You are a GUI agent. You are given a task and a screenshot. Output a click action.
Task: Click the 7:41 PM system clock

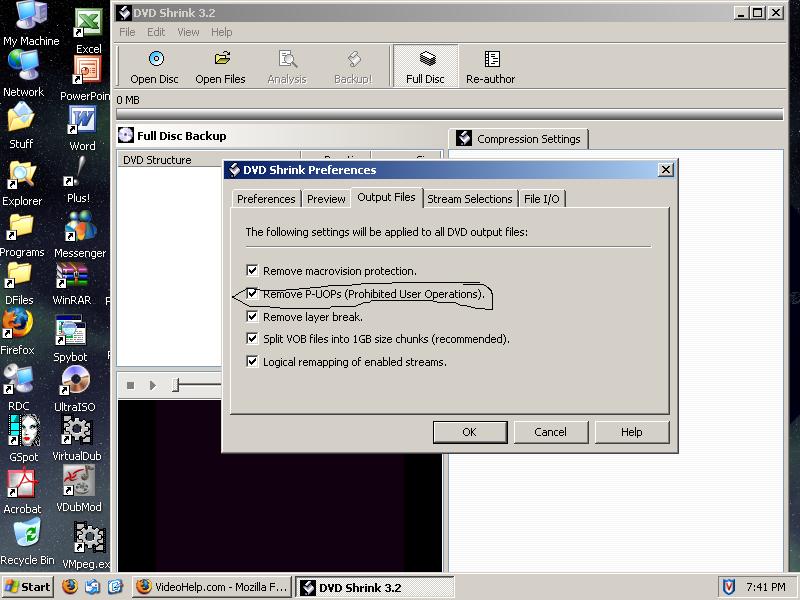point(766,587)
